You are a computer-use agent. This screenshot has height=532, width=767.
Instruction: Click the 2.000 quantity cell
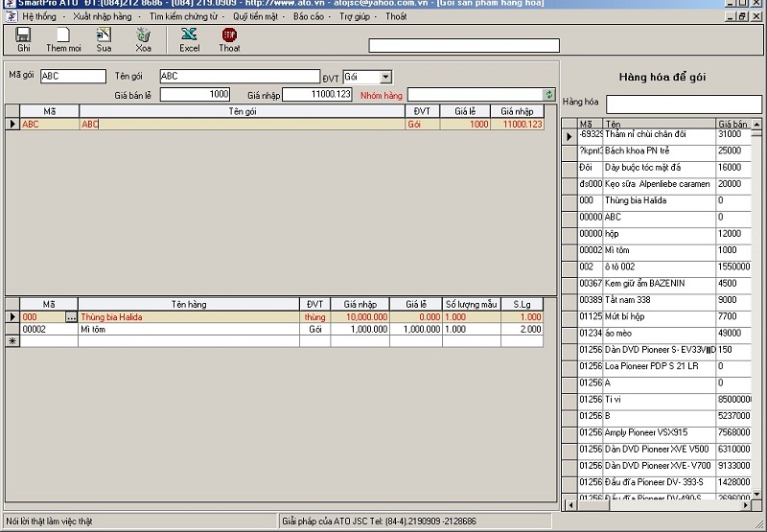[522, 330]
